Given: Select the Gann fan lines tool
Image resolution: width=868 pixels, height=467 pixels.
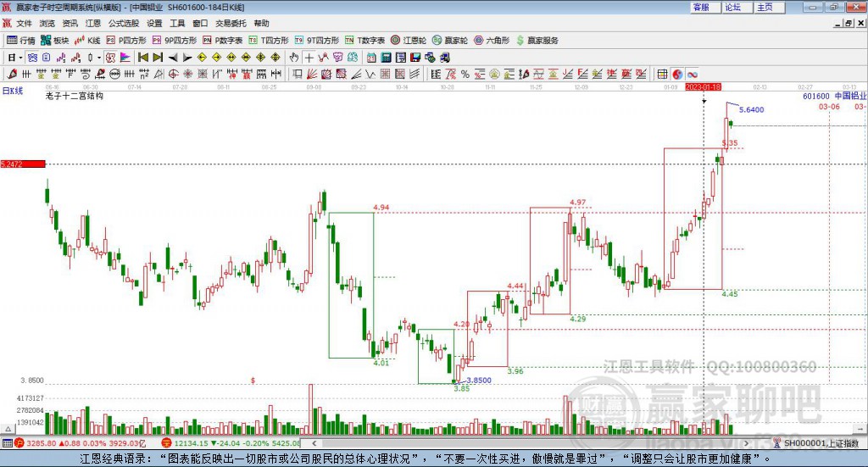Looking at the screenshot, I should (x=312, y=74).
